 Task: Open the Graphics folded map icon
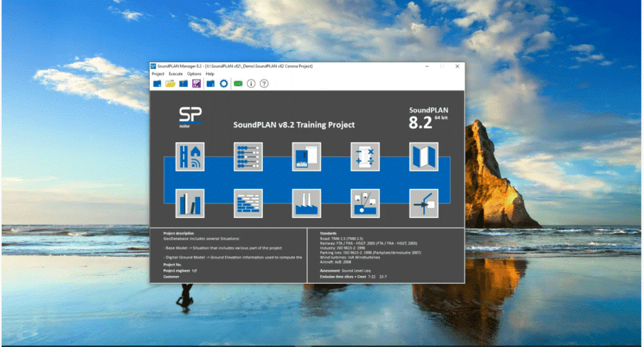[423, 157]
